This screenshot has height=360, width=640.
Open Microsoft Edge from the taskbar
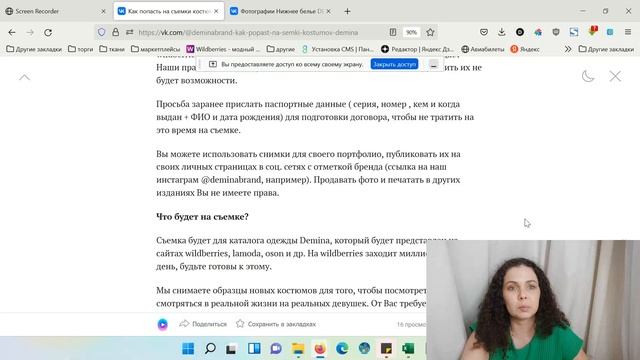point(342,349)
